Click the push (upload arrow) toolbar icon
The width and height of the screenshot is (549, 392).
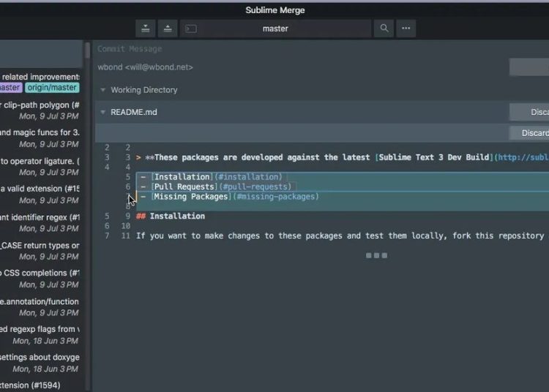pyautogui.click(x=168, y=29)
